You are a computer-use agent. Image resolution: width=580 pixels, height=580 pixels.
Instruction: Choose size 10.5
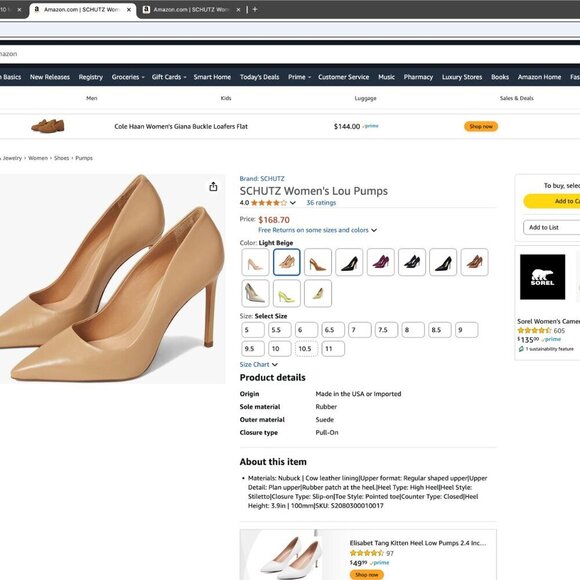coord(306,349)
